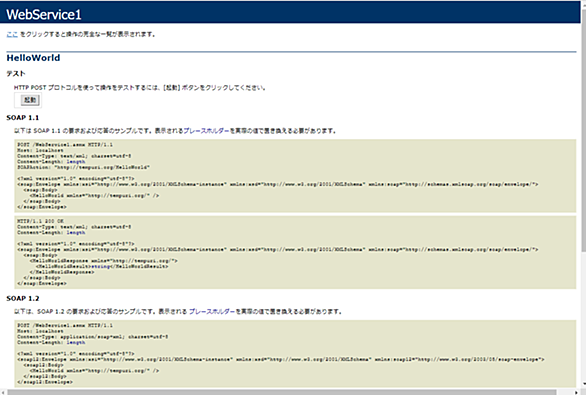Click the SOAP 1.1 section heading
Image resolution: width=586 pixels, height=395 pixels.
[22, 118]
